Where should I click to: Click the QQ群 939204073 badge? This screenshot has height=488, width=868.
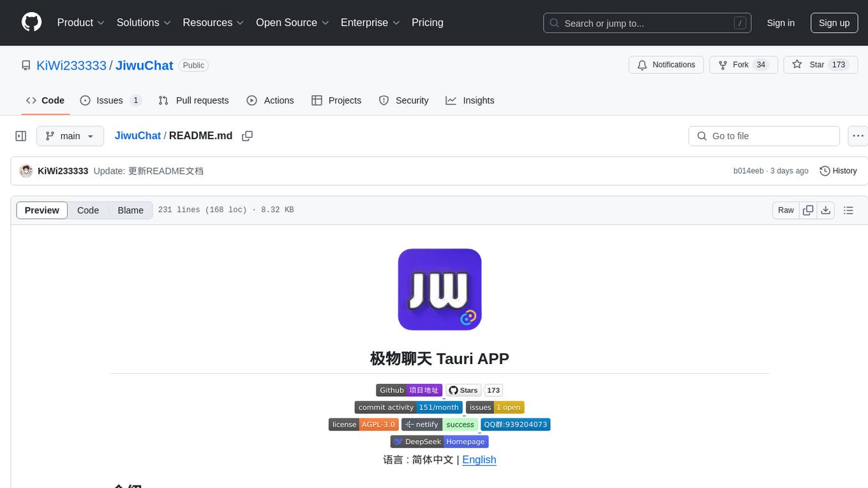tap(516, 425)
